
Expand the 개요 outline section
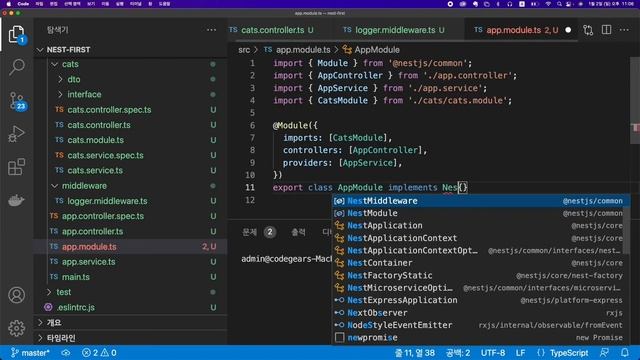(40, 322)
